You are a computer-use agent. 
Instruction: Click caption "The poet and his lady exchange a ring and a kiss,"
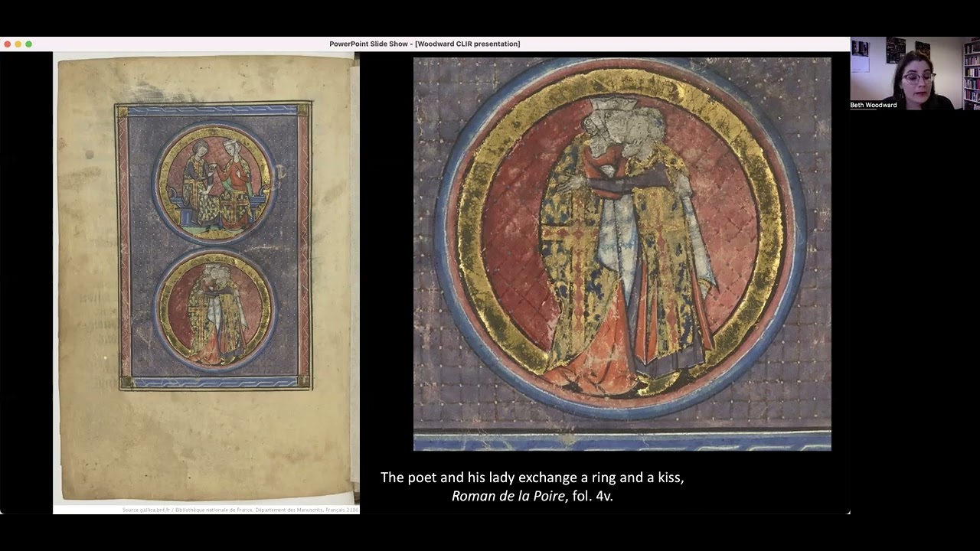point(532,478)
